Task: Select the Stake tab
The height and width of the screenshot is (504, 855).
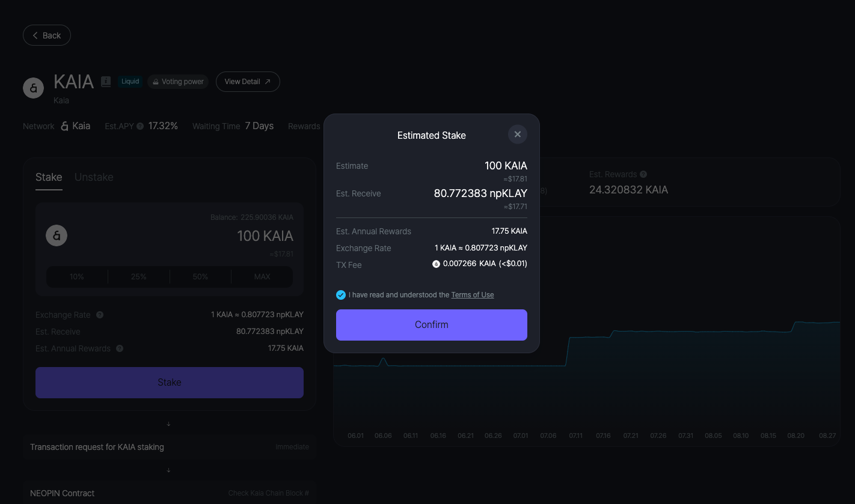Action: click(49, 177)
